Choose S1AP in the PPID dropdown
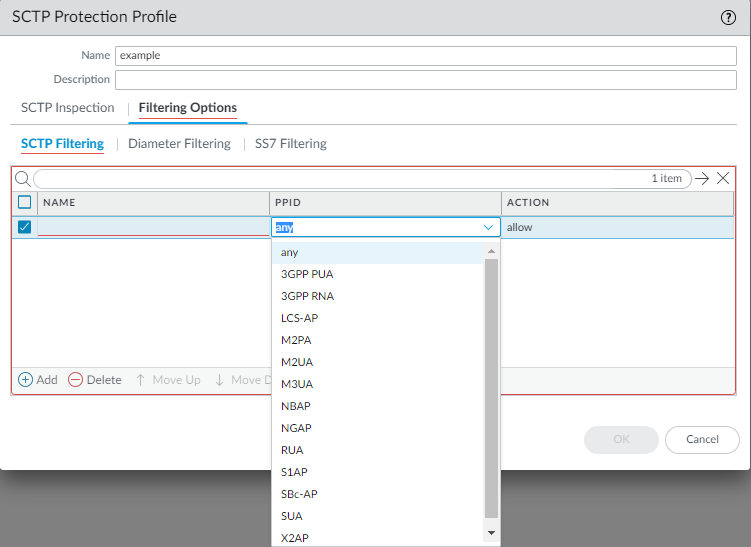The width and height of the screenshot is (751, 547). tap(296, 472)
